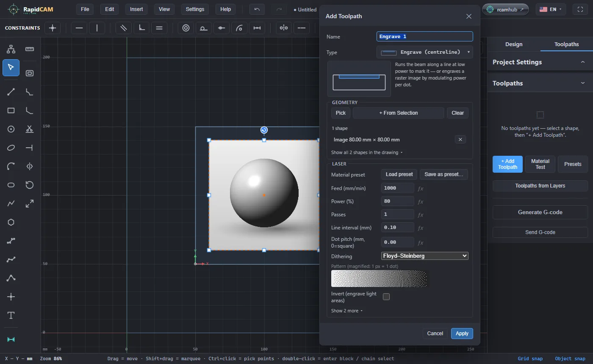Open the toolpath Type dropdown
The height and width of the screenshot is (364, 593).
tap(425, 52)
